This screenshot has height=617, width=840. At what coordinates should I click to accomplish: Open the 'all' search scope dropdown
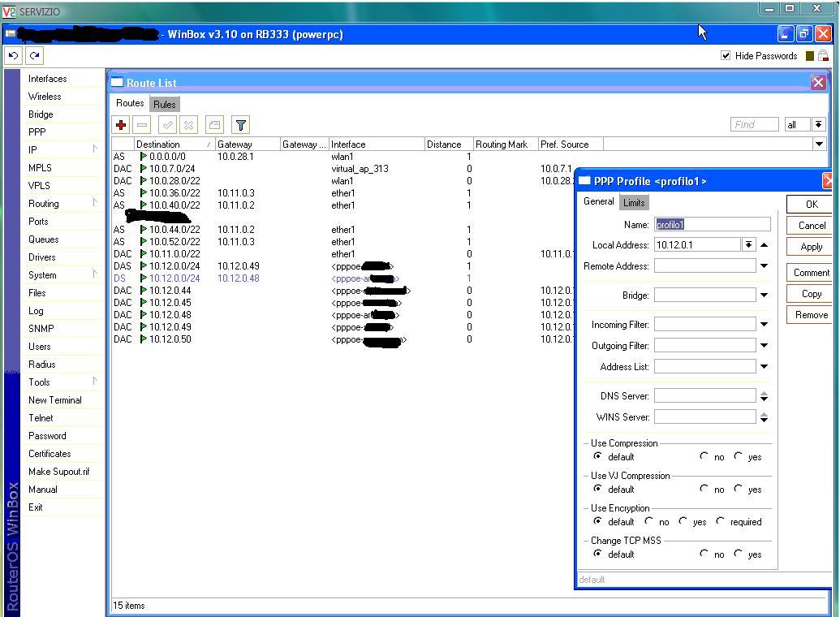pyautogui.click(x=818, y=124)
